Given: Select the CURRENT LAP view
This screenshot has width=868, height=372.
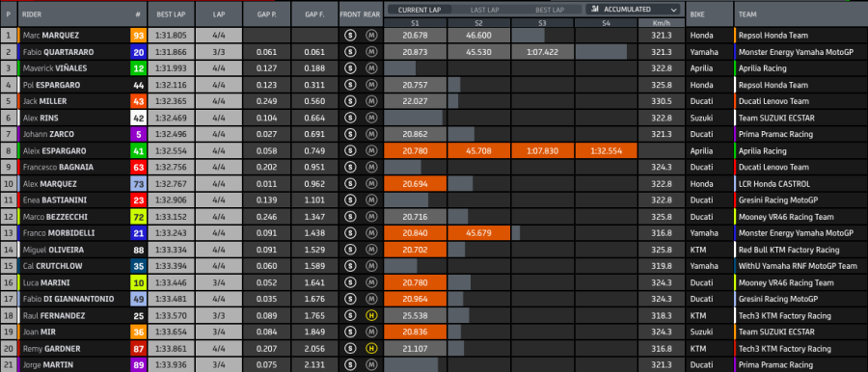Looking at the screenshot, I should coord(420,10).
